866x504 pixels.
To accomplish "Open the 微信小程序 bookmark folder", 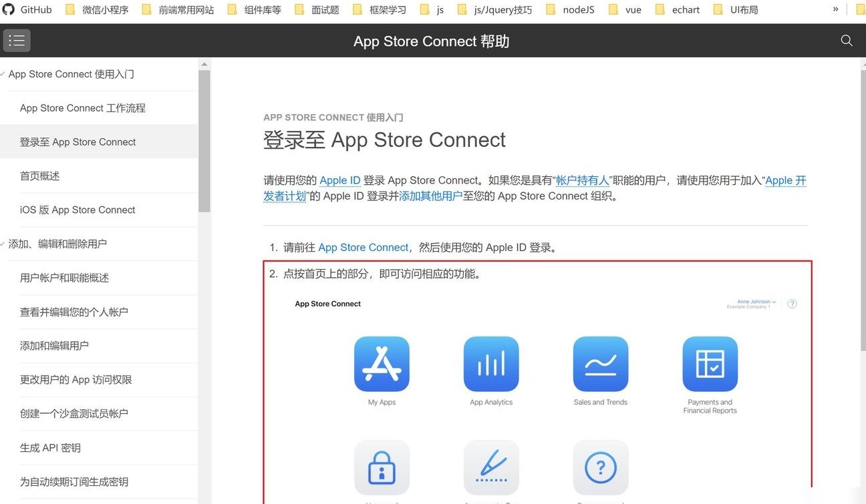I will click(97, 10).
